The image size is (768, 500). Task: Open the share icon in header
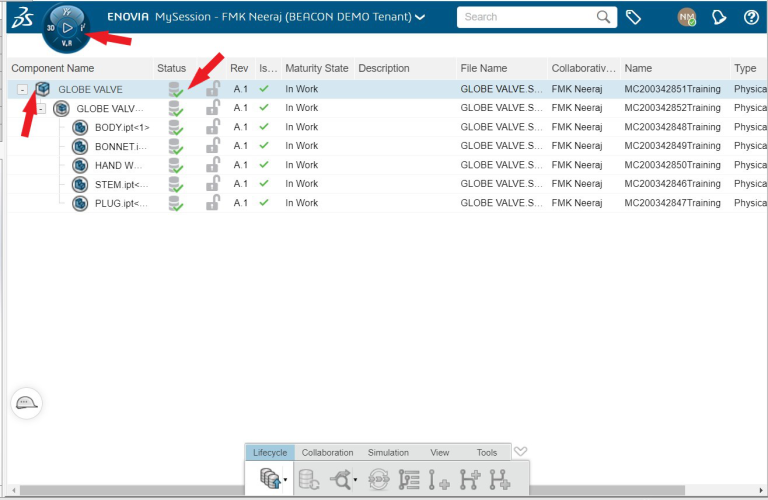pos(719,18)
